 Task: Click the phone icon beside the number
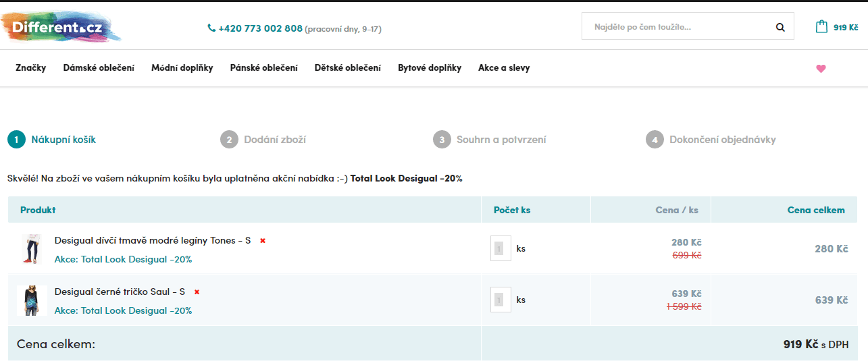click(211, 28)
